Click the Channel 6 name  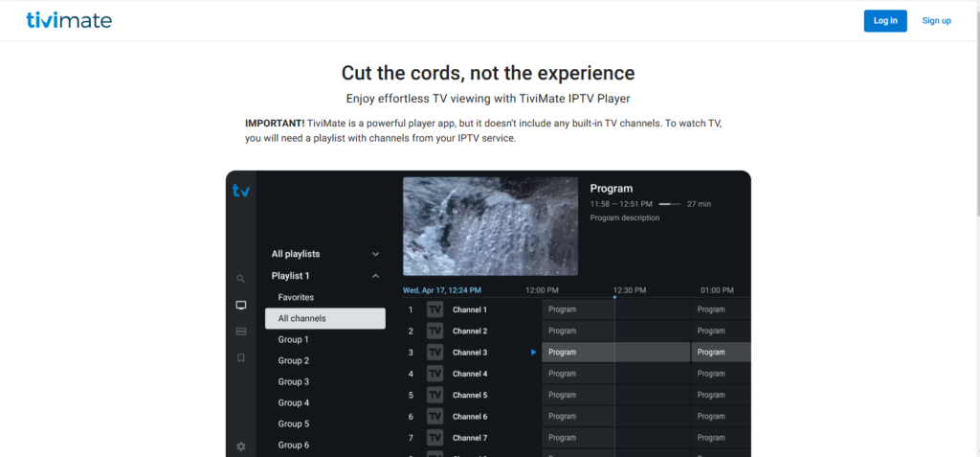[469, 417]
